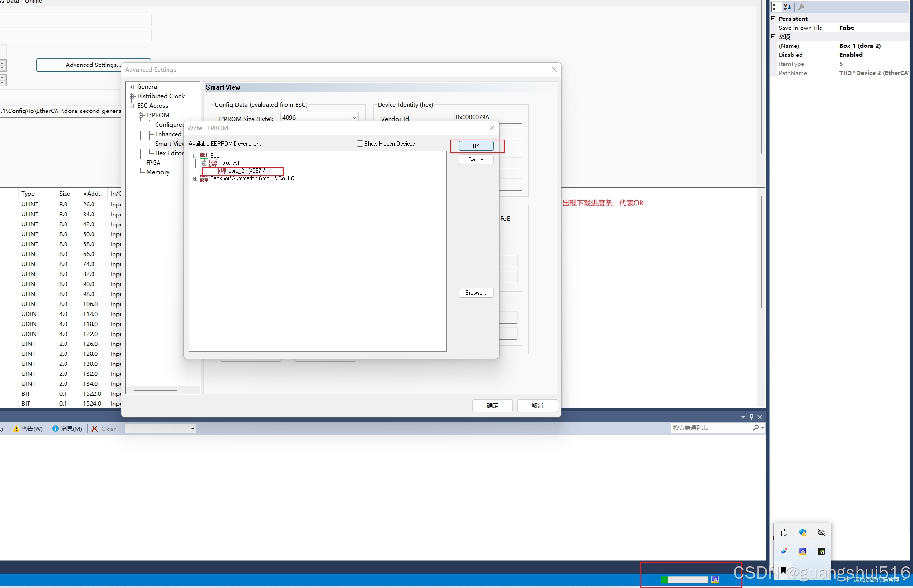Viewport: 913px width, 588px height.
Task: Click the Alphabetical sort icon in Properties
Action: point(788,7)
